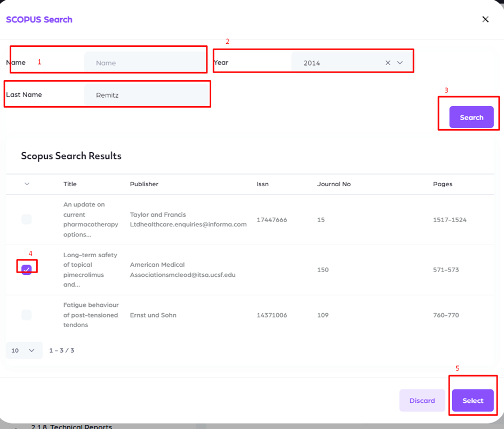Close the SCOPUS Search dialog
The height and width of the screenshot is (429, 504).
(485, 20)
